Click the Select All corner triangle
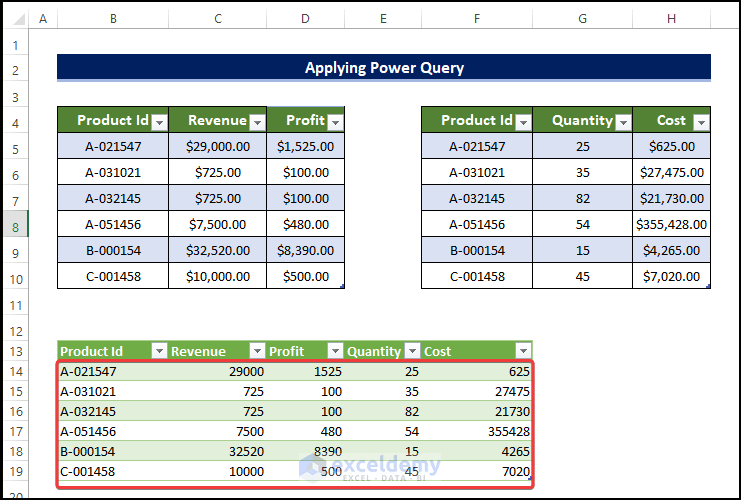This screenshot has height=500, width=741. point(19,19)
